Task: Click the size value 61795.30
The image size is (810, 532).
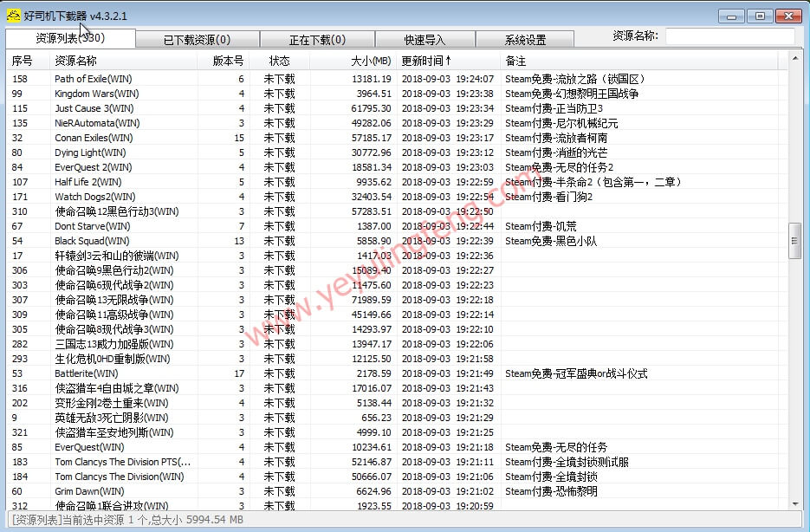Action: (371, 108)
